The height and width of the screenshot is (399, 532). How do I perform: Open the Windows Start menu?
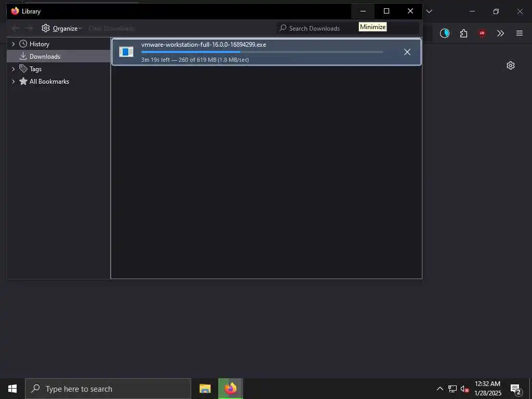click(x=12, y=389)
